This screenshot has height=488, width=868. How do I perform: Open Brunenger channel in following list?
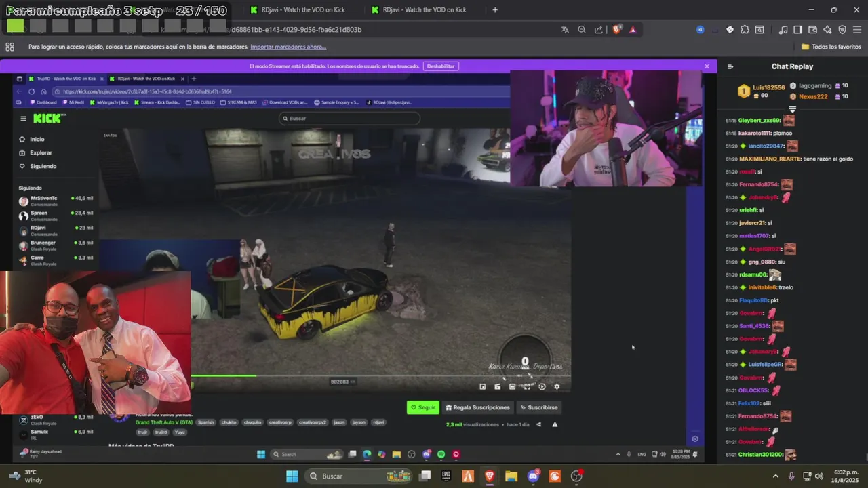pyautogui.click(x=56, y=245)
